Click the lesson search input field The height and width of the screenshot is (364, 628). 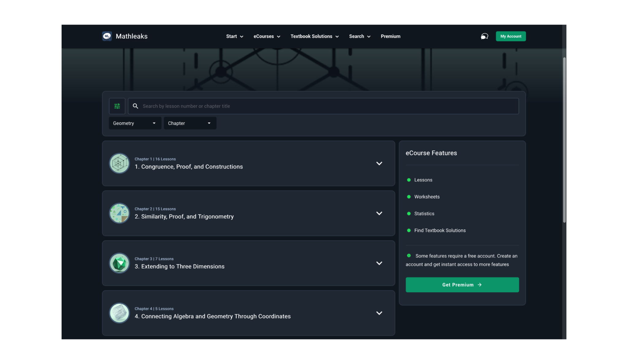pyautogui.click(x=323, y=106)
